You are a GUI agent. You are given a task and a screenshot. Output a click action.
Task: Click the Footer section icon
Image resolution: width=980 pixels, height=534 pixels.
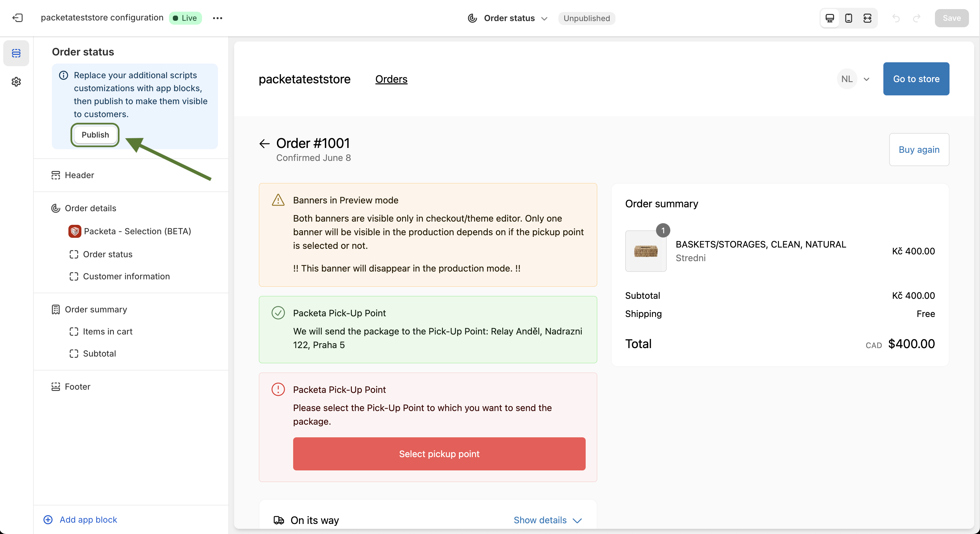(x=55, y=387)
